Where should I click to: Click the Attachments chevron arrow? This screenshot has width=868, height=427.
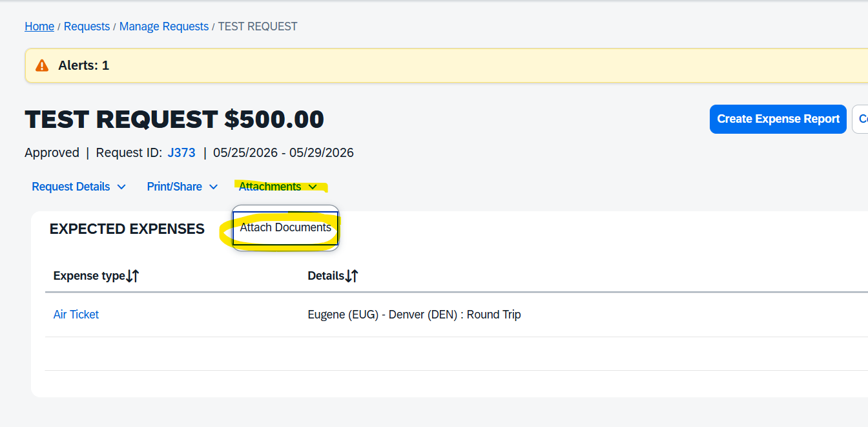(x=313, y=187)
